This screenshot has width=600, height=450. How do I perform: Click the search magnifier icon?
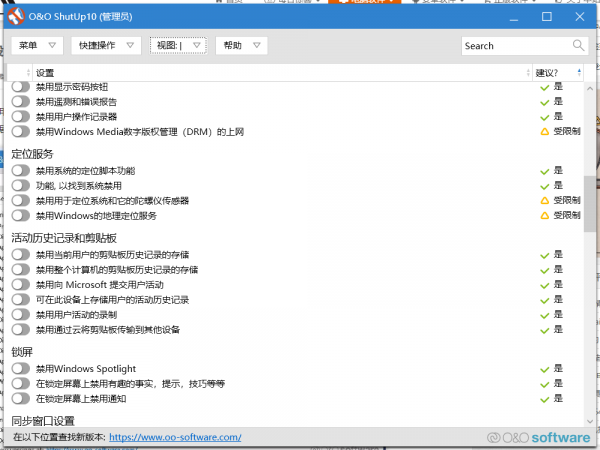[578, 46]
